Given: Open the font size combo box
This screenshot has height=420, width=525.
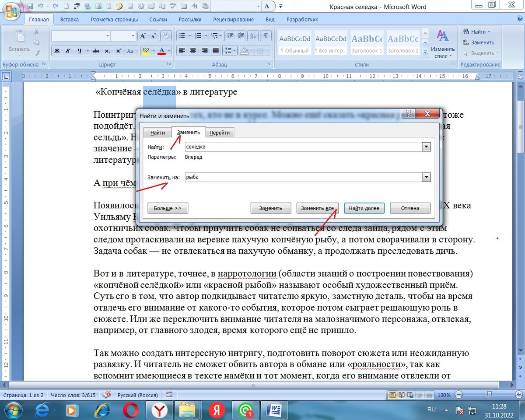Looking at the screenshot, I should tap(123, 36).
